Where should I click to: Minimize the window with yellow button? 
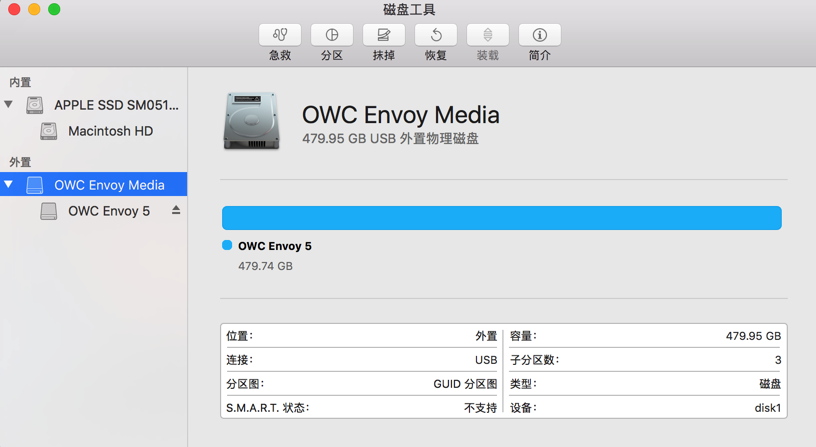34,9
